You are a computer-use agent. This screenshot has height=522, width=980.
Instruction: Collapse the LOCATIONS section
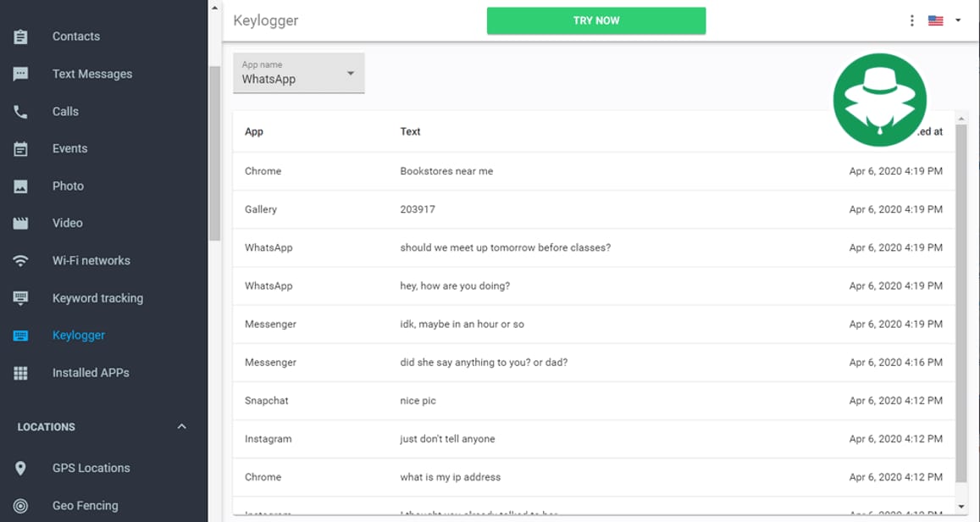coord(180,426)
